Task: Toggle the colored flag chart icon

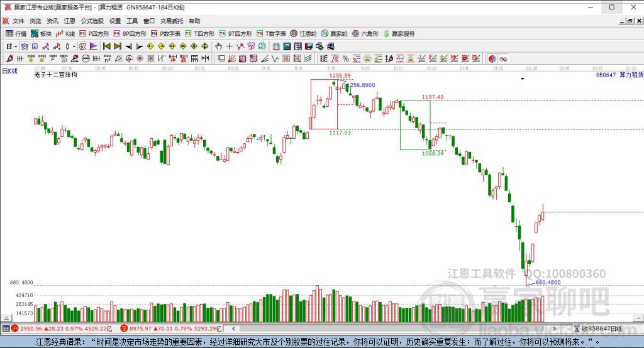Action: click(93, 46)
